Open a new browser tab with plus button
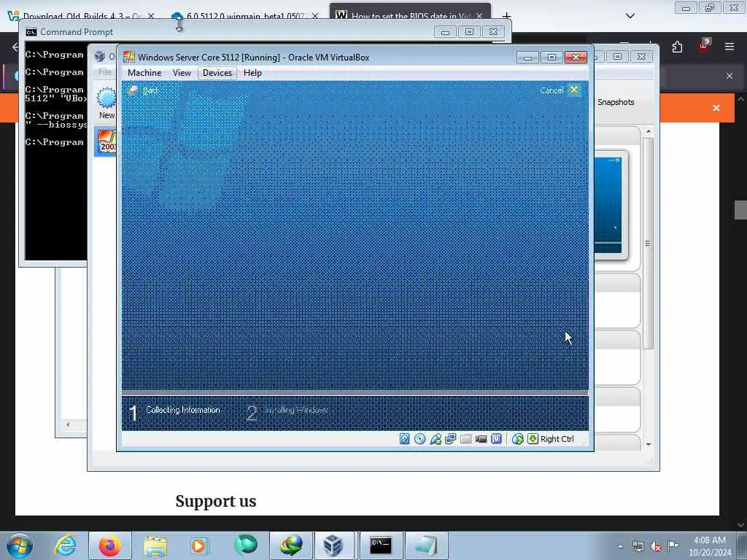This screenshot has height=560, width=747. pos(506,16)
